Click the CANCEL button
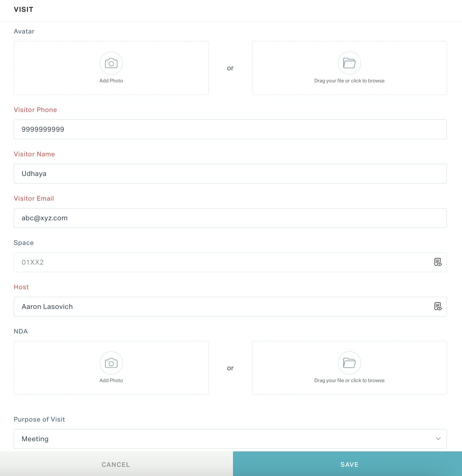Viewport: 462px width, 476px height. [x=116, y=465]
